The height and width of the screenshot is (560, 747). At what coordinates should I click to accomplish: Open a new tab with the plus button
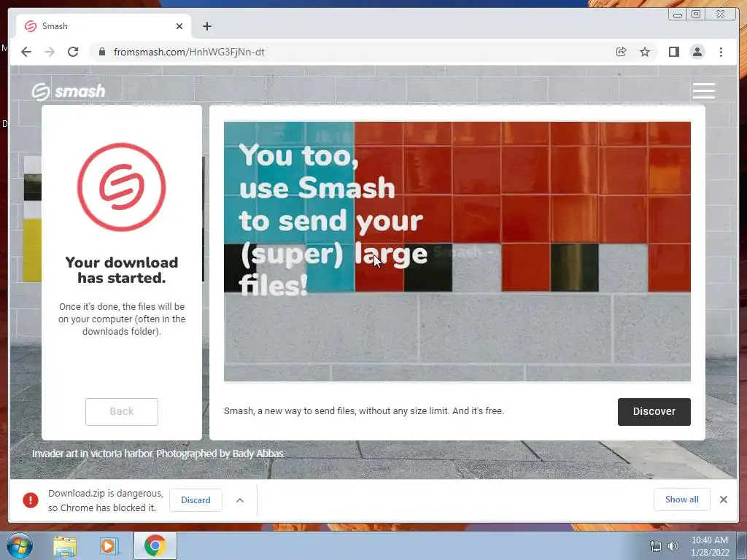[x=206, y=26]
